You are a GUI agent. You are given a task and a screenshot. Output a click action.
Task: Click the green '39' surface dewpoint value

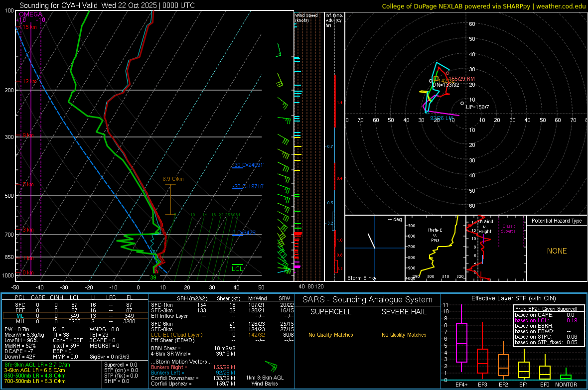[153, 277]
